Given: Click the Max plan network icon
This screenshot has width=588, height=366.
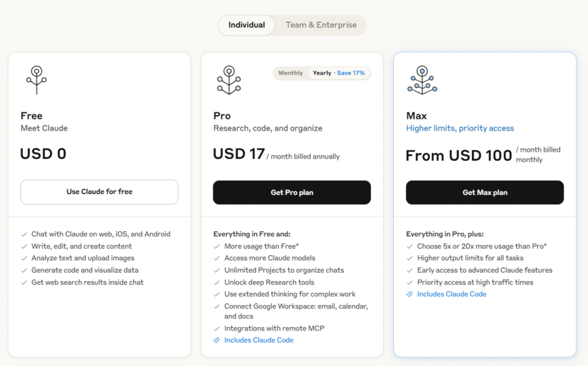Looking at the screenshot, I should 422,79.
